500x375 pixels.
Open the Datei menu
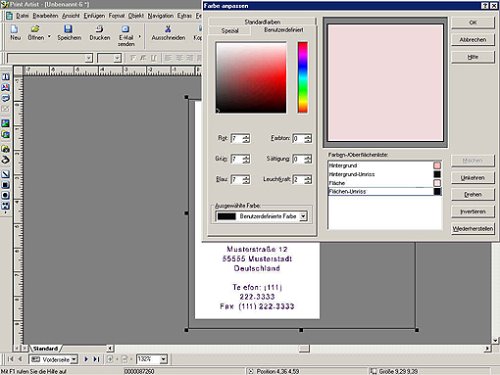(22, 16)
